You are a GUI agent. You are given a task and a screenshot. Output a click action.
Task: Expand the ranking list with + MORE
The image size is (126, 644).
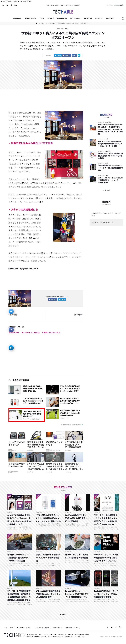click(106, 190)
